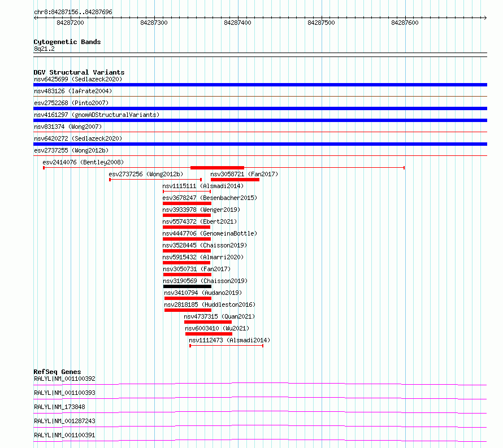Select RALYL|NM_173848 gene label
503x448 pixels.
coord(60,407)
